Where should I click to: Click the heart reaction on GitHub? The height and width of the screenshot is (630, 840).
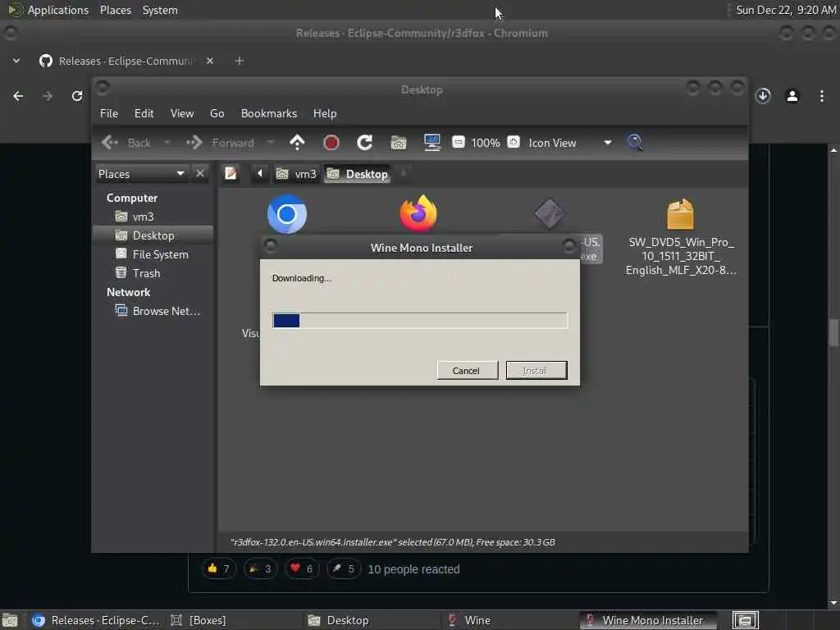[x=302, y=569]
